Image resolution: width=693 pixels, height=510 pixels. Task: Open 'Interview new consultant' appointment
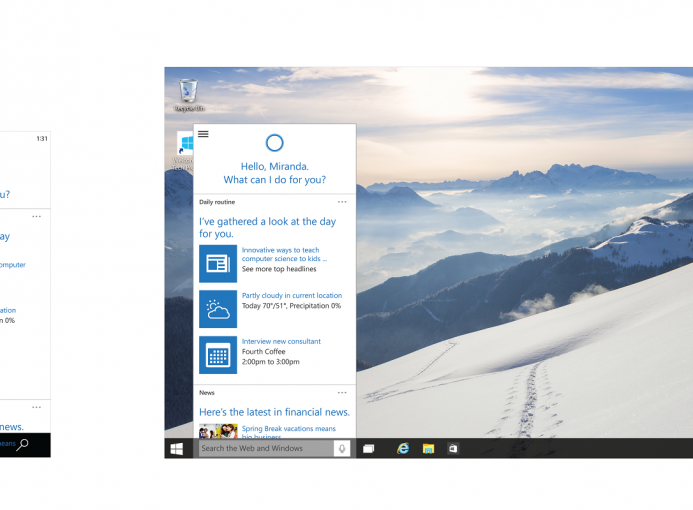tap(281, 342)
